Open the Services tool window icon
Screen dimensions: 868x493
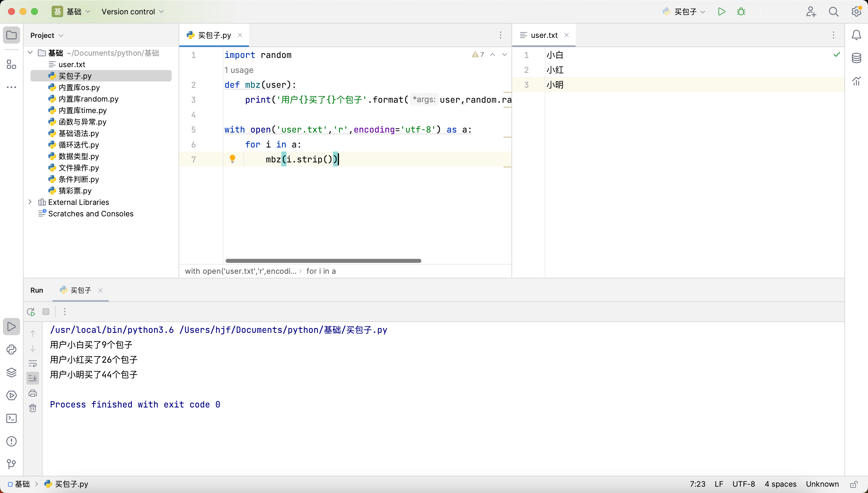click(x=11, y=395)
